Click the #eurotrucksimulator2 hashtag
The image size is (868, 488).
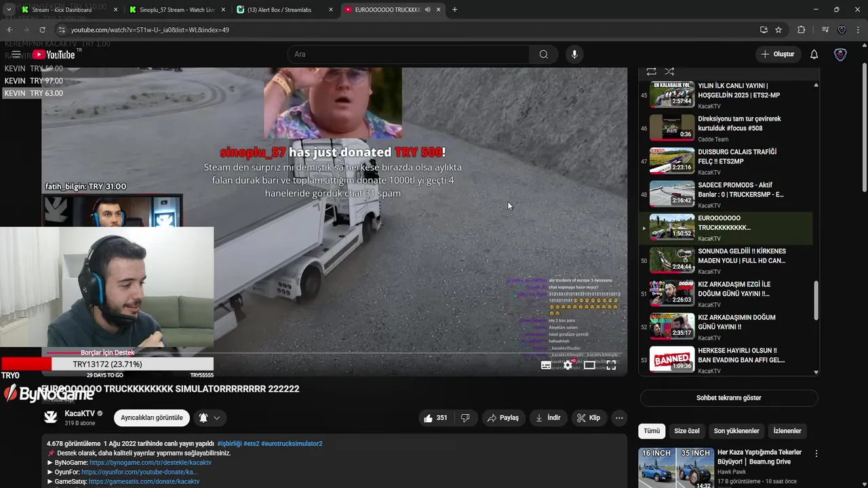pos(292,444)
